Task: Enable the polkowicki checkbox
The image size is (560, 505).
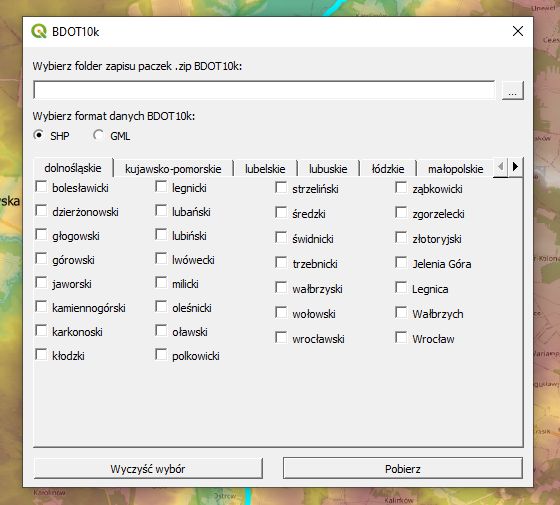Action: (161, 355)
